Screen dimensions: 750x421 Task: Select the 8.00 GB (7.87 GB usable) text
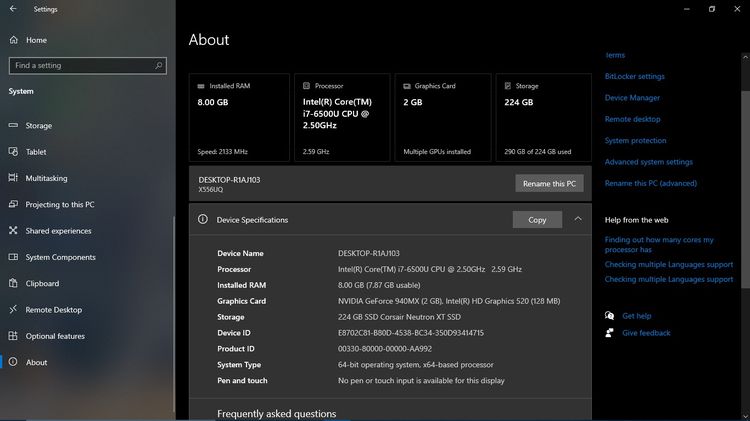[379, 285]
